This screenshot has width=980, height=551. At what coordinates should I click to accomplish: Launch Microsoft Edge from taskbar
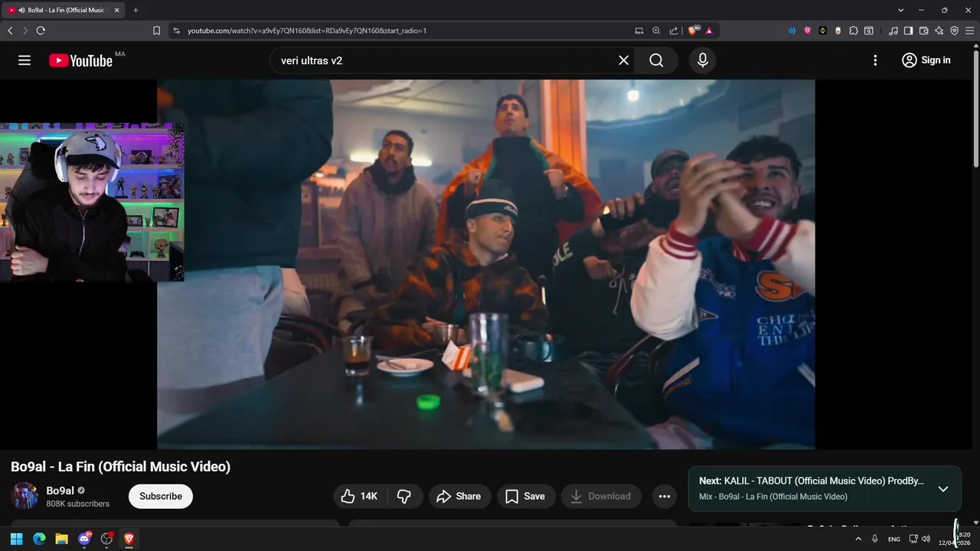pyautogui.click(x=39, y=539)
